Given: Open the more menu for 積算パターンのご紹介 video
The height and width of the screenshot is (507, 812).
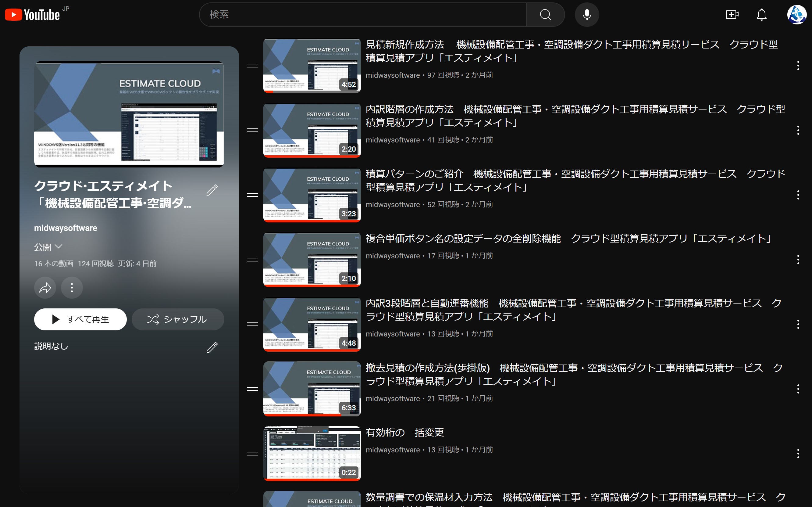Looking at the screenshot, I should (798, 195).
